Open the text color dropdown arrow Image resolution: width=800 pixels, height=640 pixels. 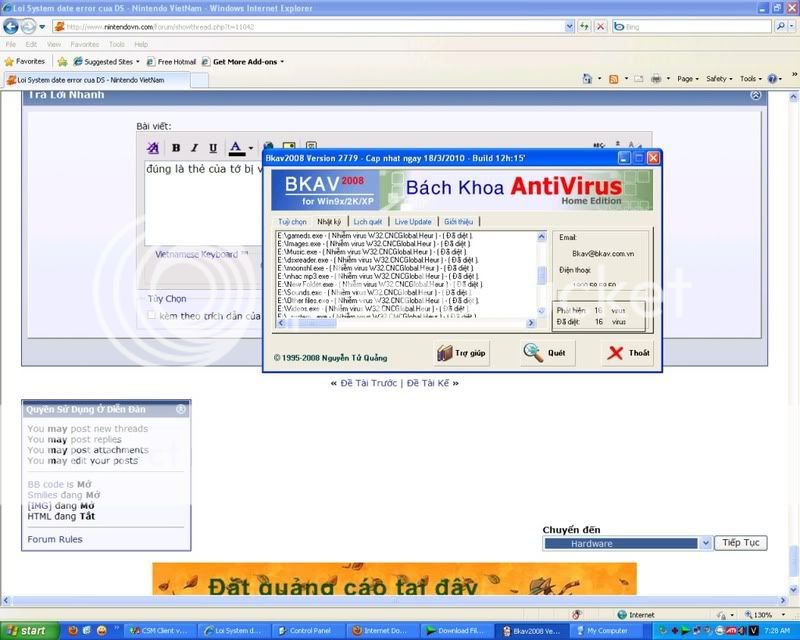click(x=251, y=149)
